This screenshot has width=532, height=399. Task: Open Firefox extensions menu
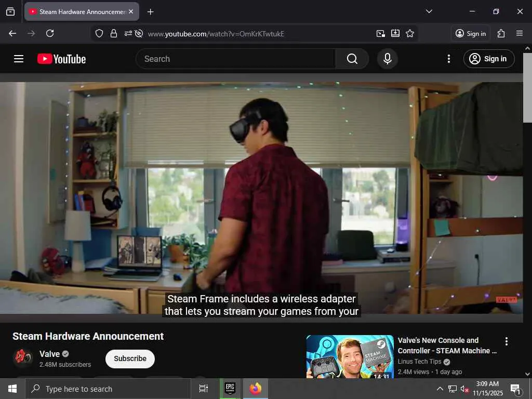pos(501,33)
